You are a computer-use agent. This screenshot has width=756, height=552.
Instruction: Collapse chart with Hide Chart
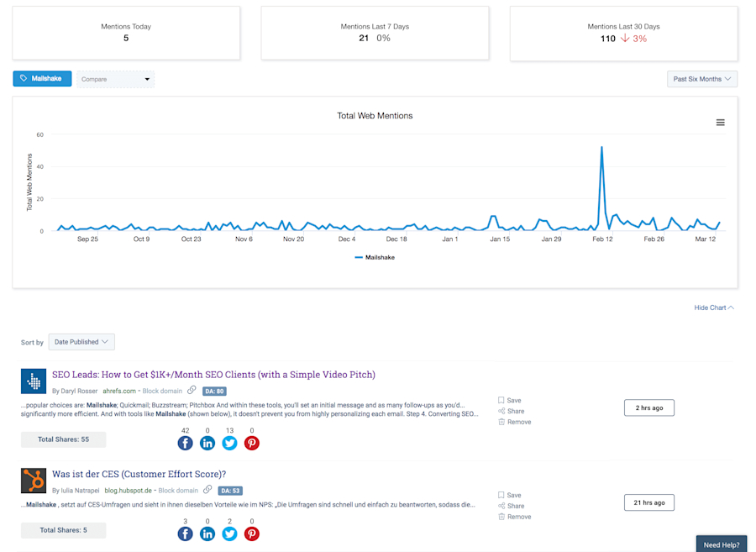tap(714, 308)
